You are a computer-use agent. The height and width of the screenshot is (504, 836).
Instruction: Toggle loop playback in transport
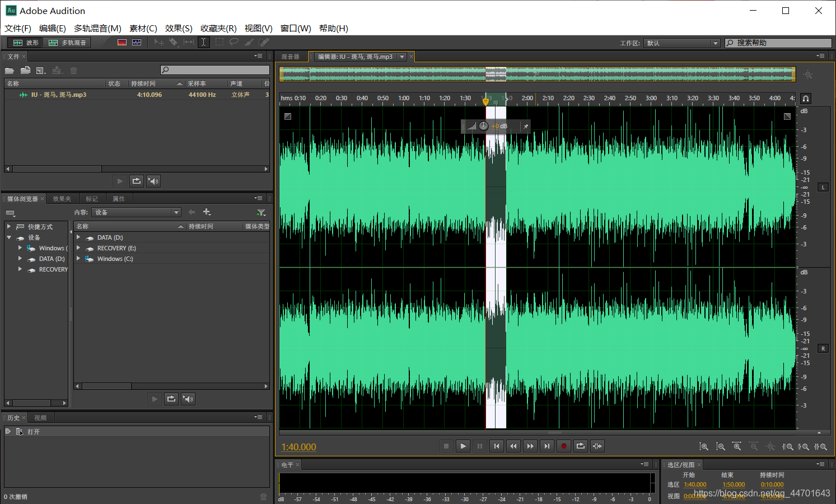pos(581,446)
